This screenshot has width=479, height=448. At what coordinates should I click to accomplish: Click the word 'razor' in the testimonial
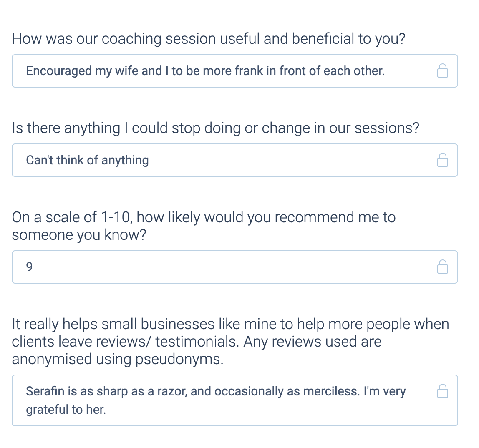point(171,392)
